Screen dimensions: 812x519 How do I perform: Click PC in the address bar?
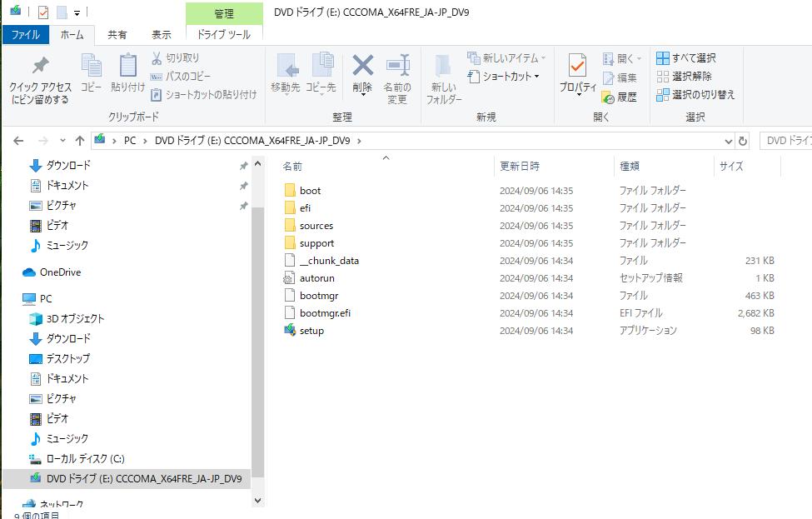(129, 141)
